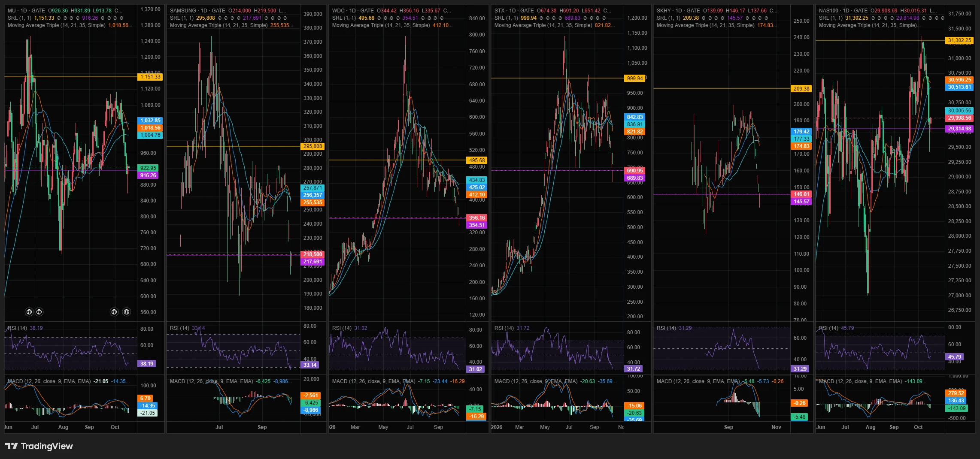Click the orange 174.83 moving average label on SKHY
This screenshot has height=459, width=980.
pyautogui.click(x=801, y=146)
